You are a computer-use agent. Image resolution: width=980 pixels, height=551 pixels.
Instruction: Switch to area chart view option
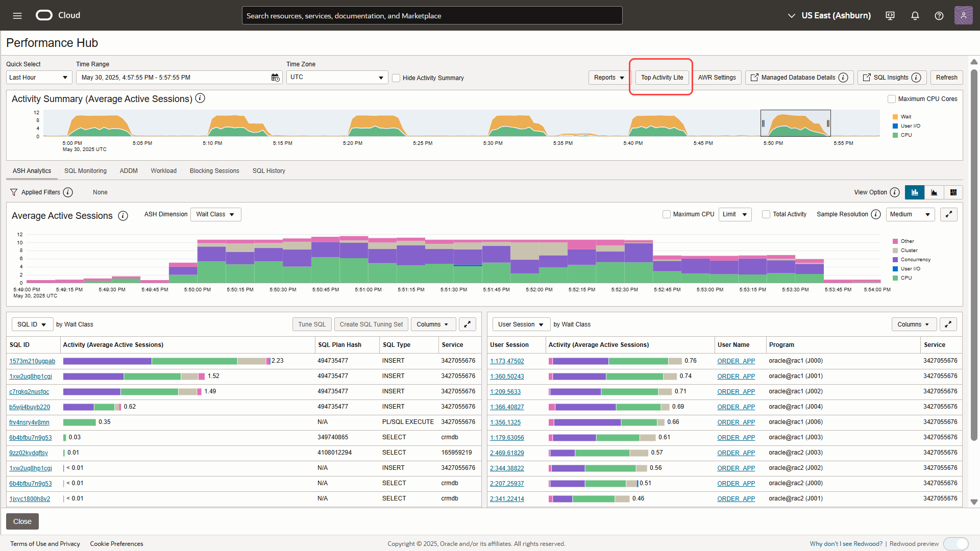[934, 192]
